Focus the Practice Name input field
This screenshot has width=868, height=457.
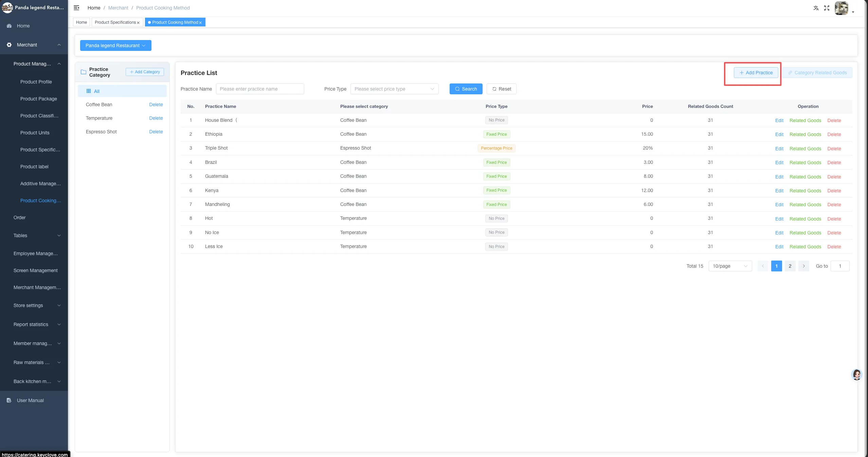[260, 89]
